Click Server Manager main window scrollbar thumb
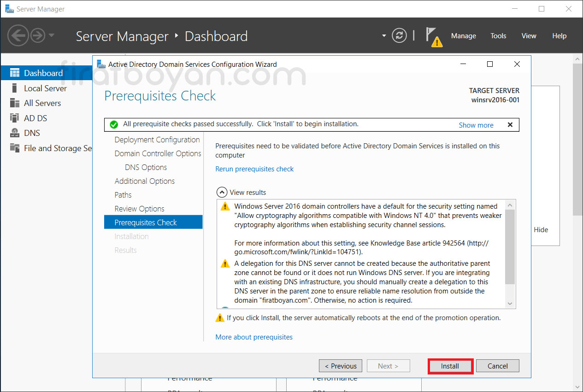583x392 pixels. coord(578,140)
